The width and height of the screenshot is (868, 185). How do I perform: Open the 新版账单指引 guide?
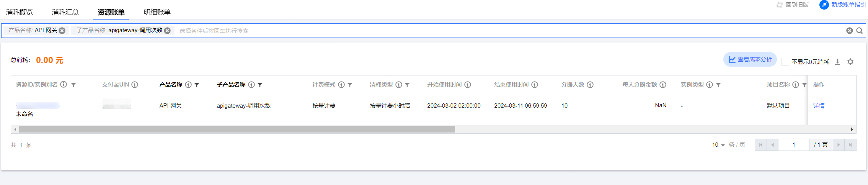tap(842, 5)
